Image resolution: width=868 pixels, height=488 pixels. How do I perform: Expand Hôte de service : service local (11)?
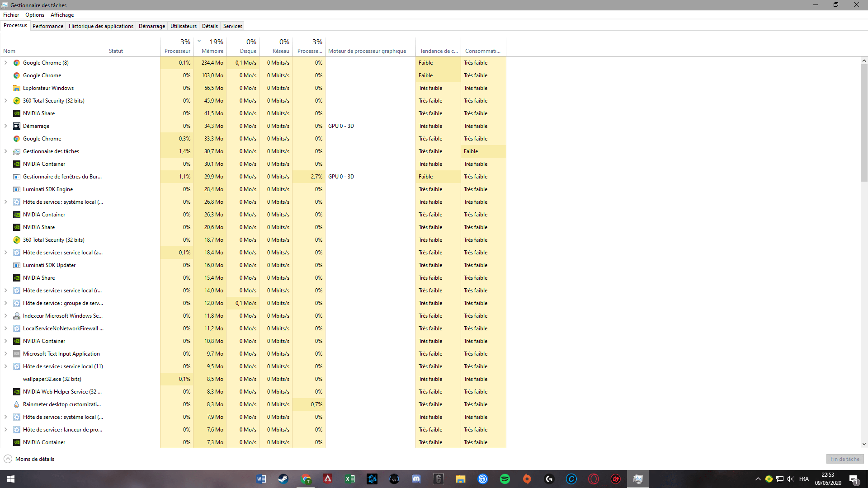(x=6, y=366)
